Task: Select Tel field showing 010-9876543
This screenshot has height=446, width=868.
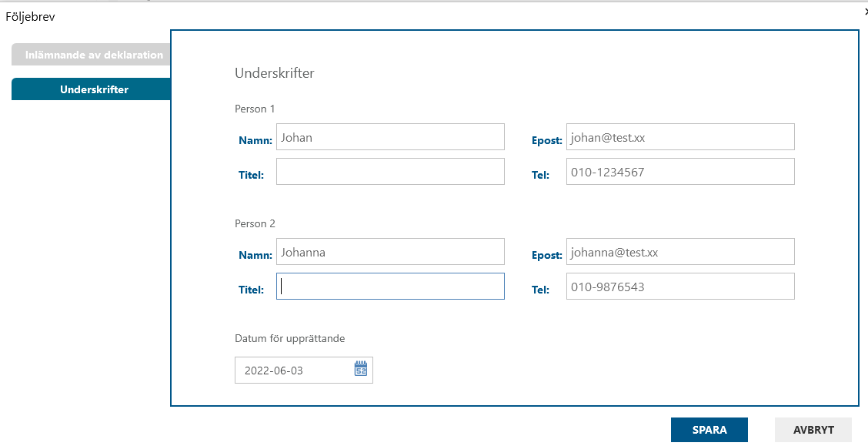Action: (x=680, y=286)
